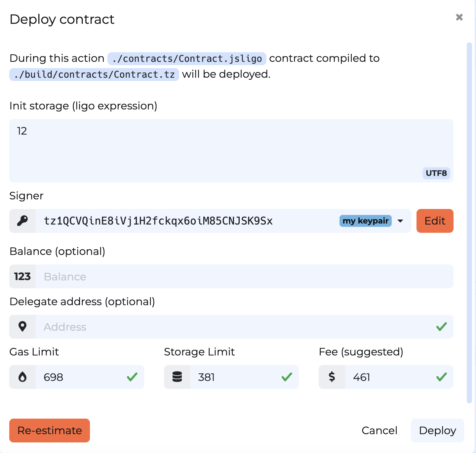Click the water drop icon beside Gas Limit

tap(22, 377)
